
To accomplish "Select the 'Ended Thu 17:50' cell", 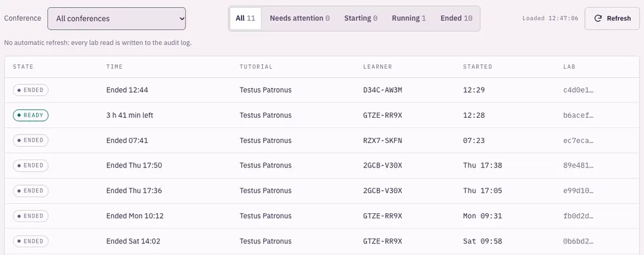I will [134, 165].
